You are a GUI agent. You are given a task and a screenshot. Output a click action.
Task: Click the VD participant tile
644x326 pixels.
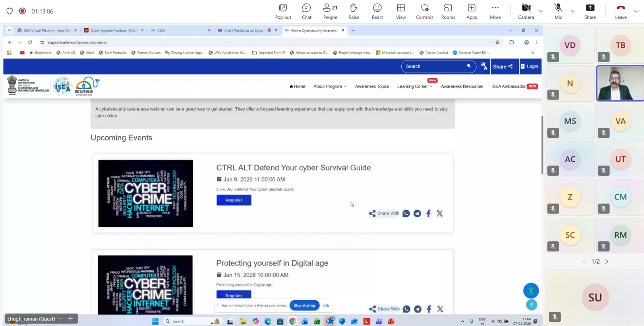[x=570, y=46]
